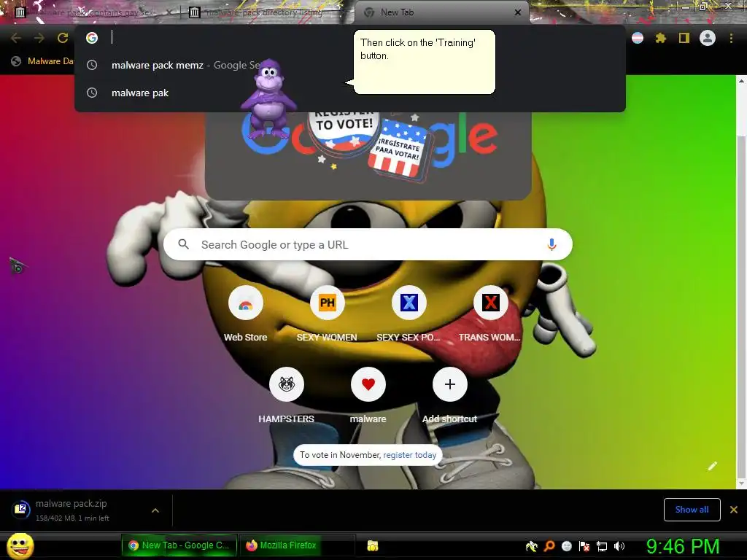Open the Extensions puzzle-piece icon
The width and height of the screenshot is (747, 560).
pyautogui.click(x=660, y=38)
